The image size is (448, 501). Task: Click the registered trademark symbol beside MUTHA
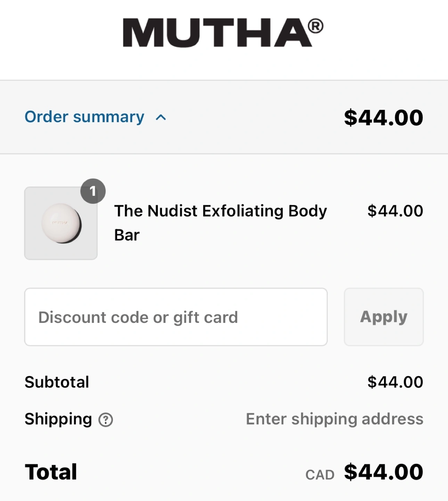pos(315,27)
